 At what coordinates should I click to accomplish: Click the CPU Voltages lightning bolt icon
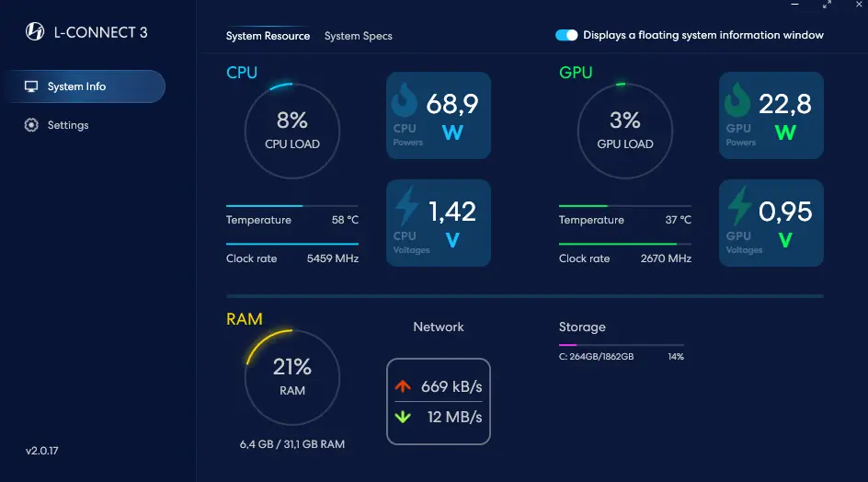[x=406, y=205]
